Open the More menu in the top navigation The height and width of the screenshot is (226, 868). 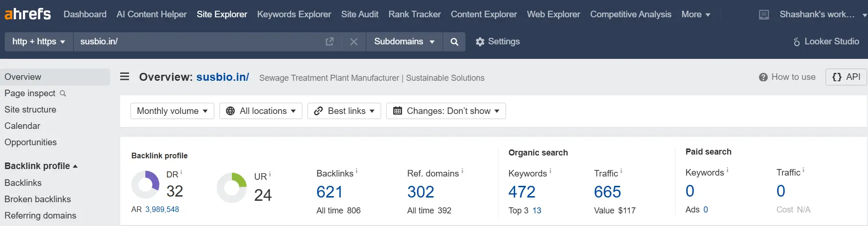point(696,14)
